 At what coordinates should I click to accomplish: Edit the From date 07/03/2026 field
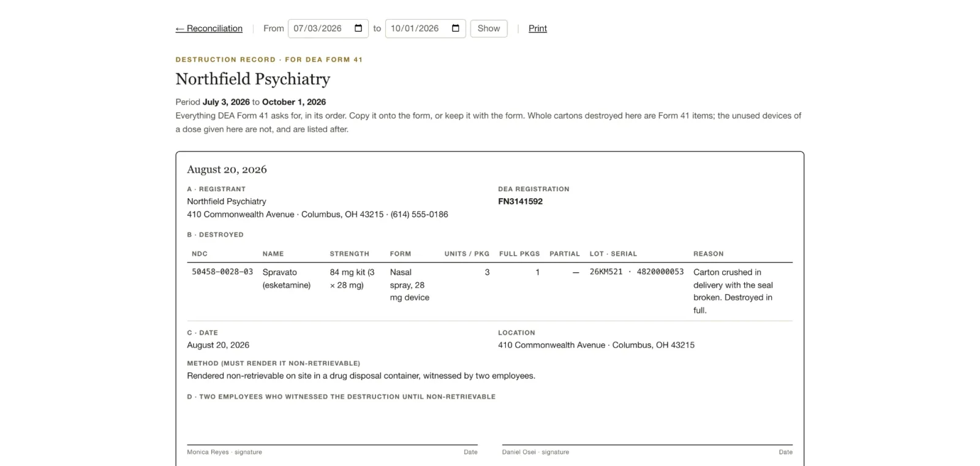click(328, 28)
